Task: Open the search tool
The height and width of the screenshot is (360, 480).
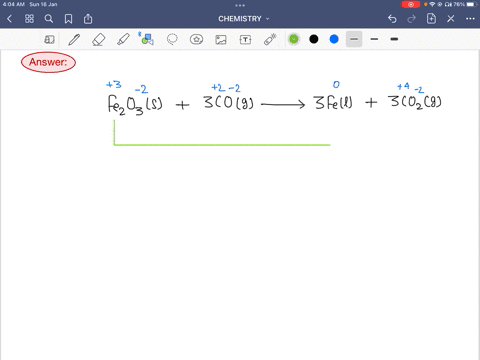Action: 49,19
